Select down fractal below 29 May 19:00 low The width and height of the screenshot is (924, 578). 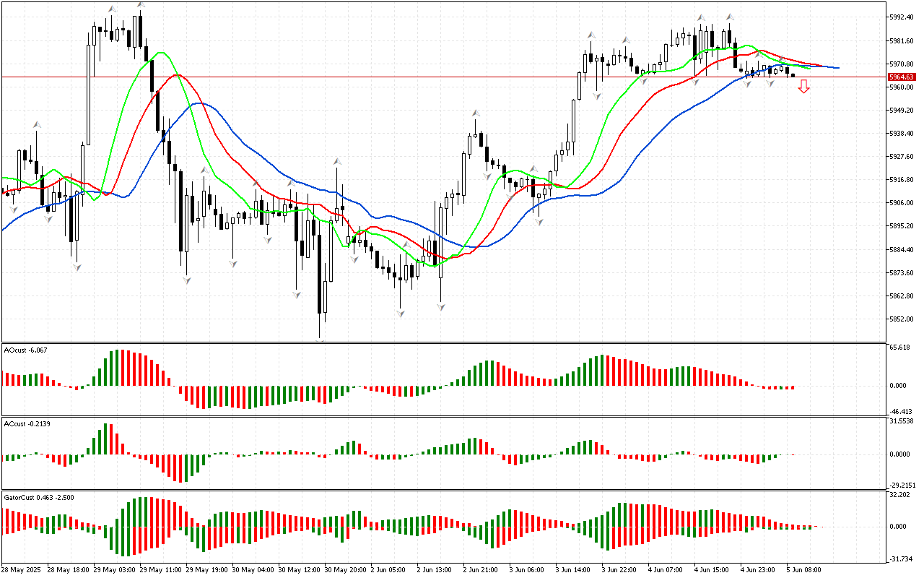[x=186, y=280]
